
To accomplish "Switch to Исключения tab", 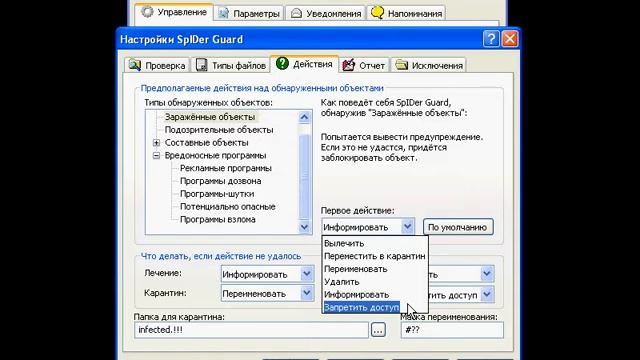I will [429, 65].
